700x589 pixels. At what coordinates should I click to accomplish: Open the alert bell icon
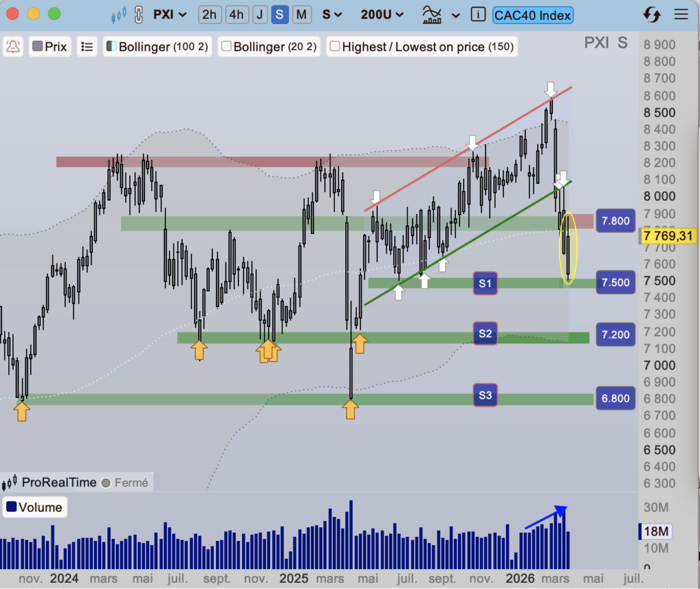pyautogui.click(x=13, y=47)
